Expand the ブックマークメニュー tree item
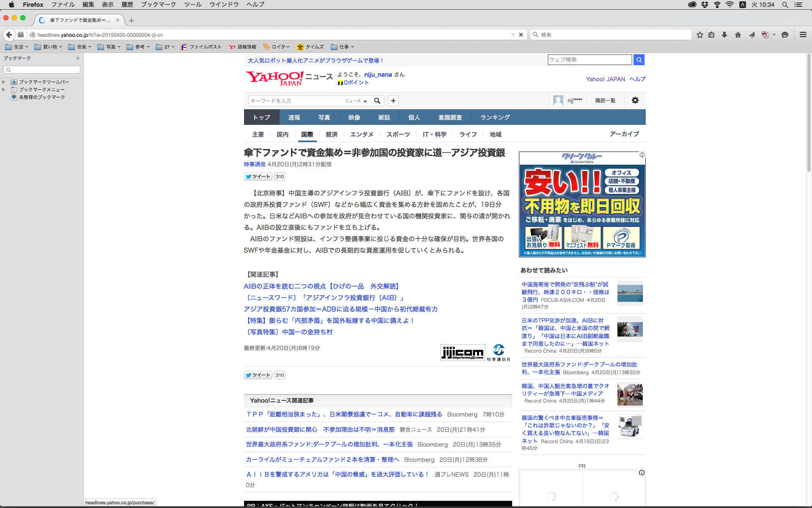The image size is (812, 508). (x=4, y=90)
